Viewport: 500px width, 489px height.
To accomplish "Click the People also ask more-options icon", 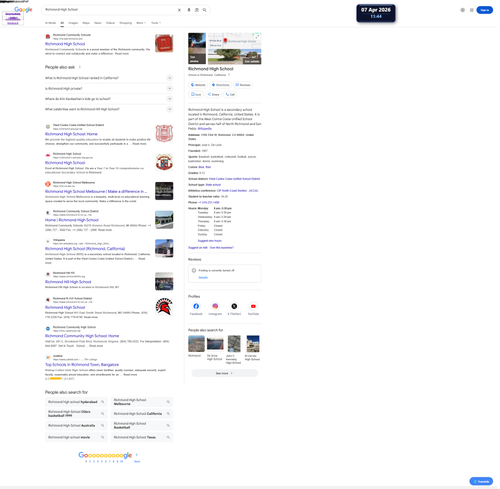I will 80,67.
